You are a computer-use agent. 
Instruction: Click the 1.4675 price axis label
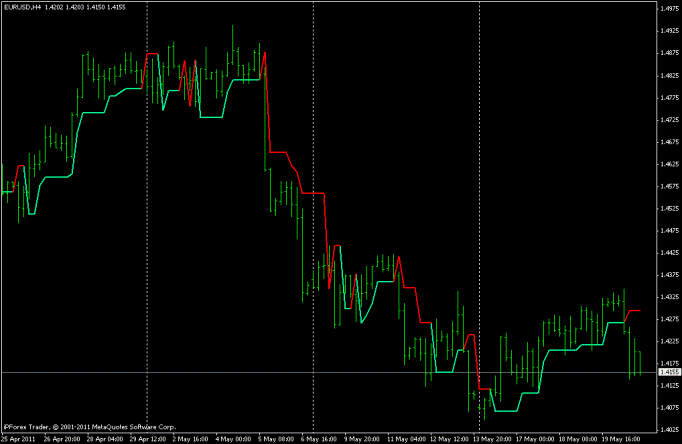pyautogui.click(x=669, y=142)
